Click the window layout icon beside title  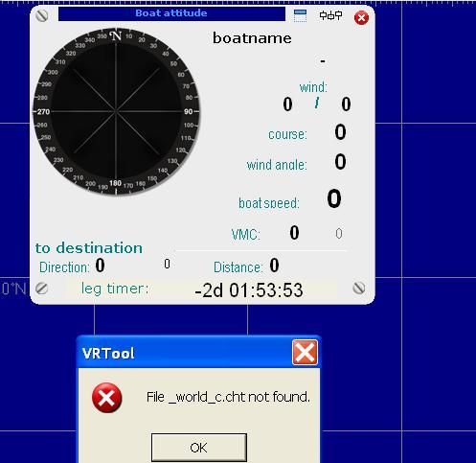click(300, 15)
